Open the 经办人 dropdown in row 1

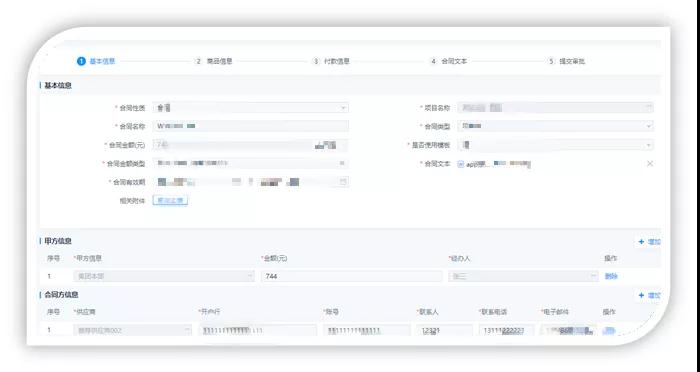(x=523, y=276)
